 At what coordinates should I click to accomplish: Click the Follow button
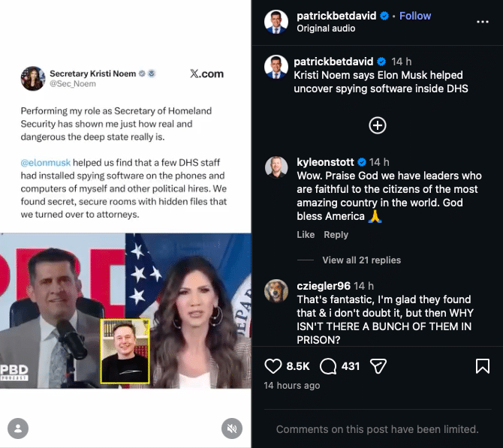415,16
